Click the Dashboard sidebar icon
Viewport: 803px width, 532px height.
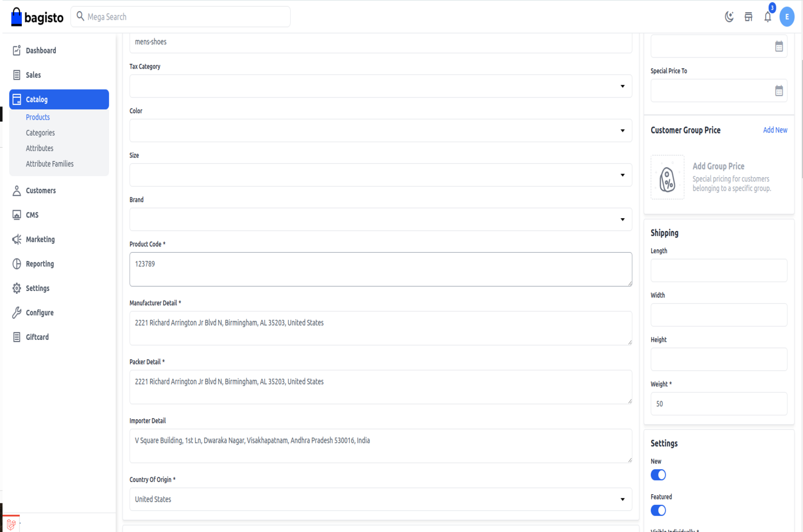click(17, 51)
